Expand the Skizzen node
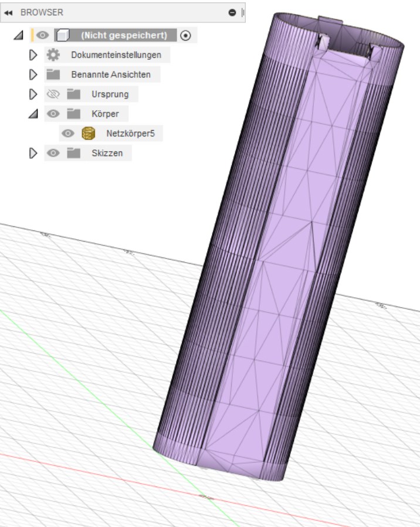The image size is (420, 527). coord(33,153)
